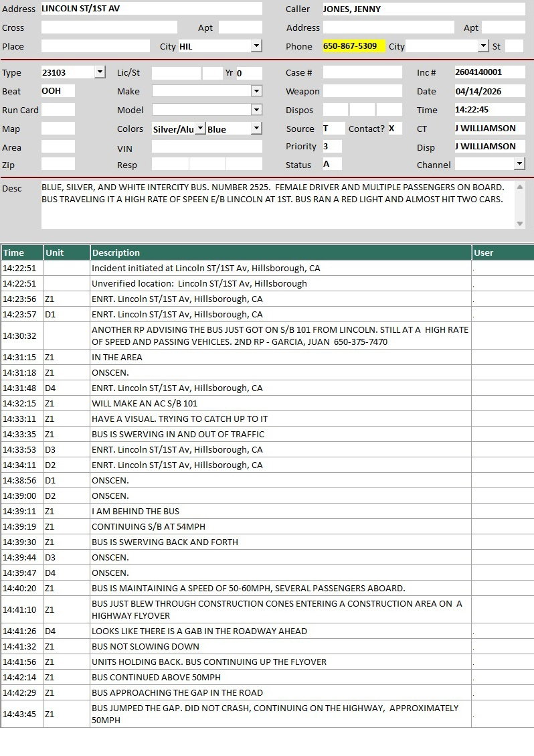Open the caller City dropdown beside St
Screen dimensions: 534x756
pos(484,46)
